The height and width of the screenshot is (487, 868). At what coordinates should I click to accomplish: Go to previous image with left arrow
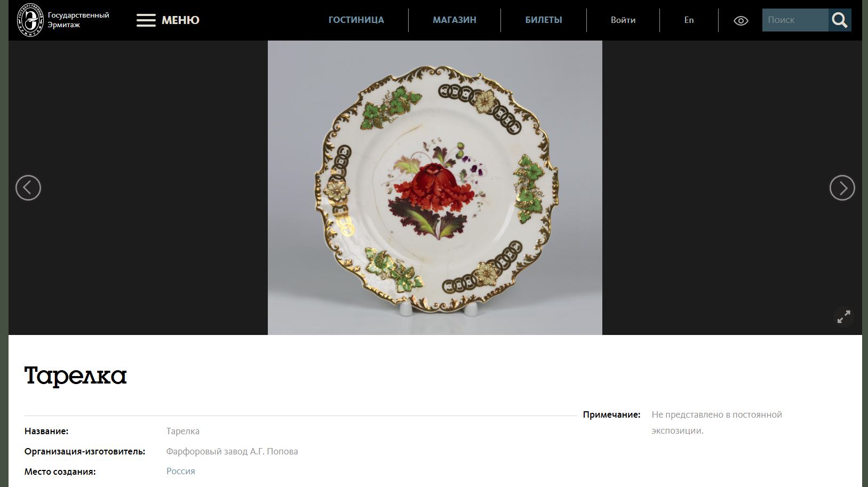[28, 188]
